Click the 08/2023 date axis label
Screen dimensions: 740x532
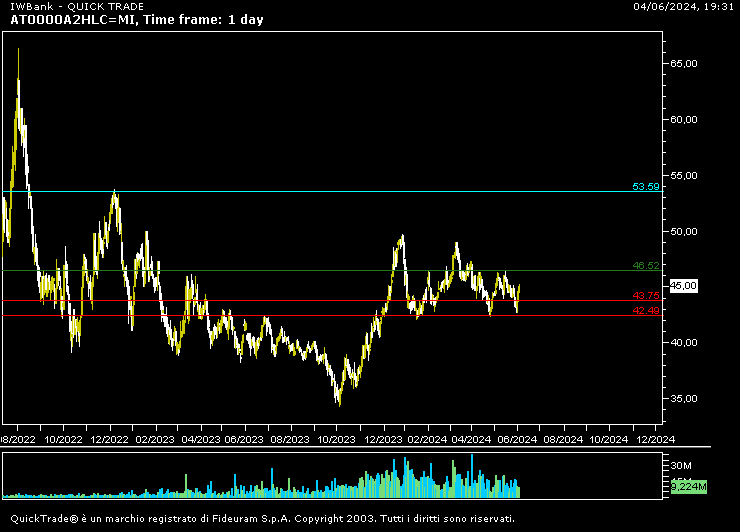pyautogui.click(x=290, y=439)
